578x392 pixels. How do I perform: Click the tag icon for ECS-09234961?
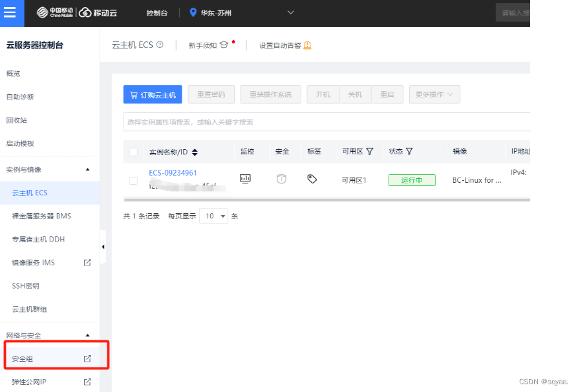(x=312, y=179)
